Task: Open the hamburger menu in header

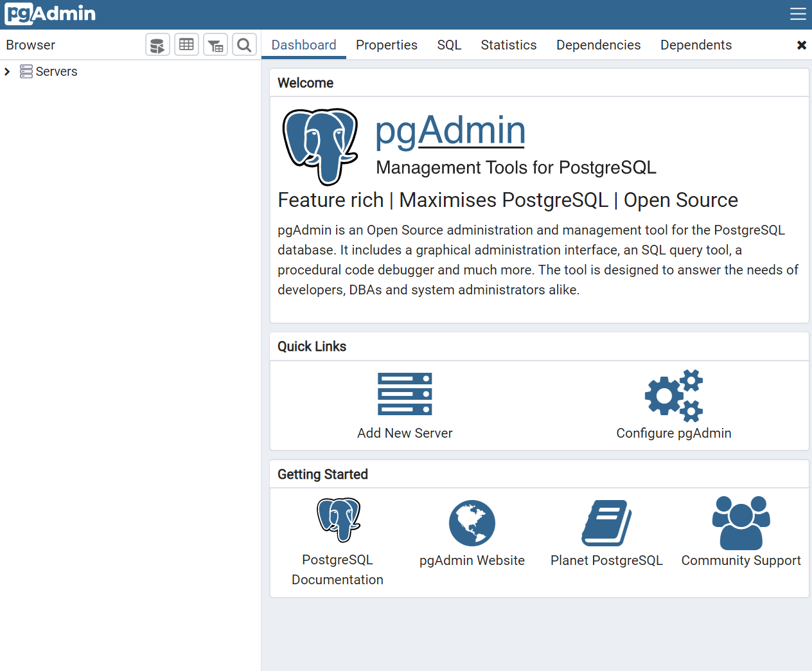Action: 798,14
